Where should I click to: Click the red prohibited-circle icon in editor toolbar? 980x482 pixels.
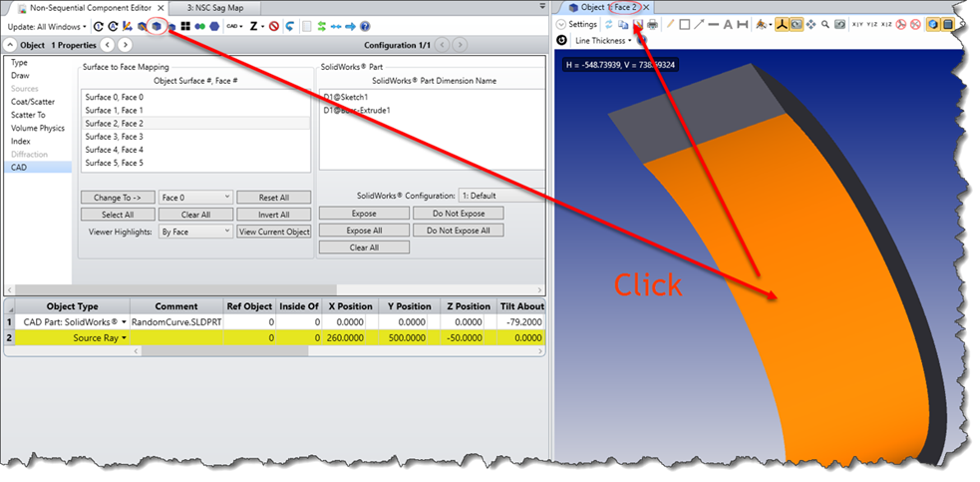pyautogui.click(x=273, y=26)
